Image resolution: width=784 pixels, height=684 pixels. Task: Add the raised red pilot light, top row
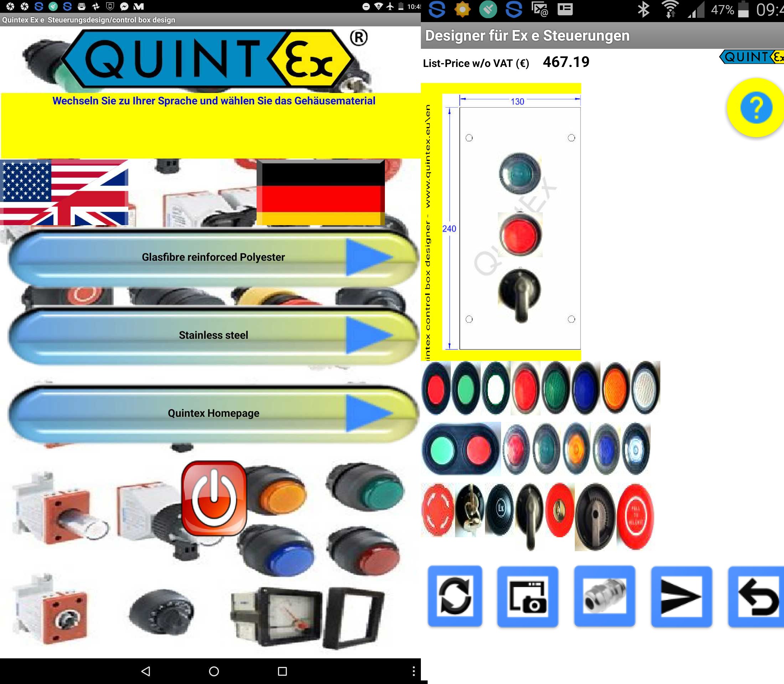tap(526, 388)
